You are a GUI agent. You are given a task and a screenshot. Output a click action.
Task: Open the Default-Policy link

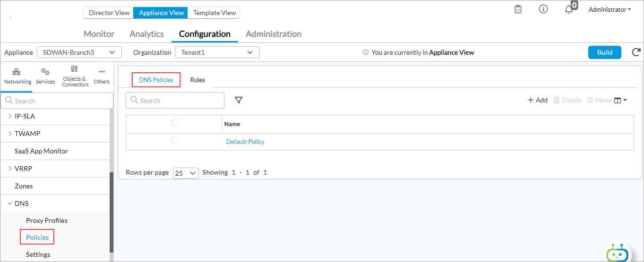pos(245,142)
